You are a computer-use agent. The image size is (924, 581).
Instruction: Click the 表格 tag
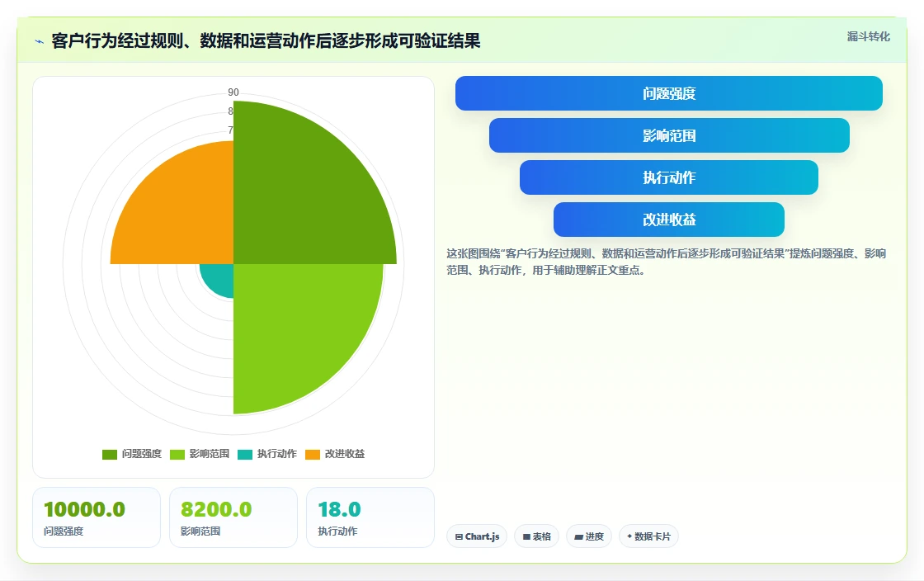537,536
